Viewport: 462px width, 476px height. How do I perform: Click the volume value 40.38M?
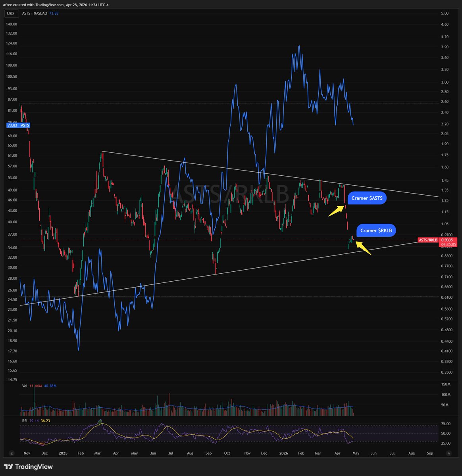(50, 386)
